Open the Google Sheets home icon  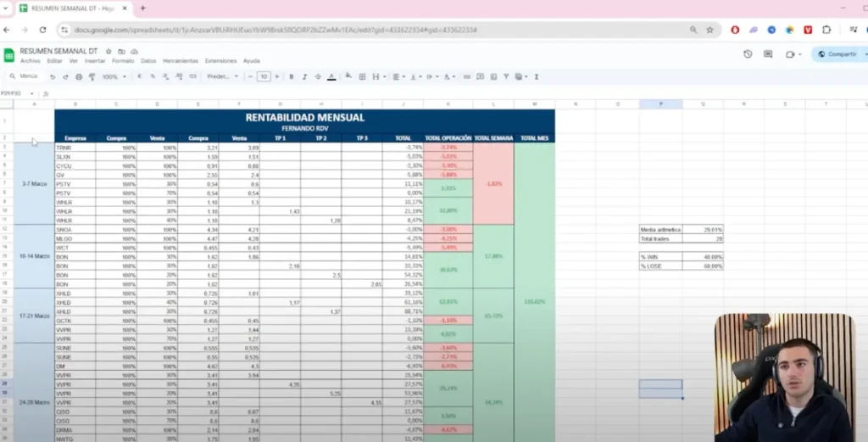8,55
